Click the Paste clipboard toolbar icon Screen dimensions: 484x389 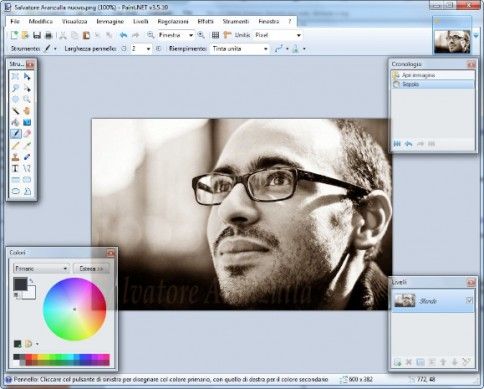[86, 35]
